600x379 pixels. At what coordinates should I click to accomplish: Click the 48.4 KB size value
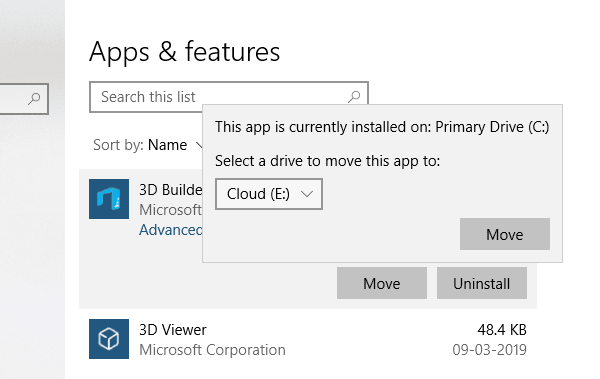(x=502, y=330)
